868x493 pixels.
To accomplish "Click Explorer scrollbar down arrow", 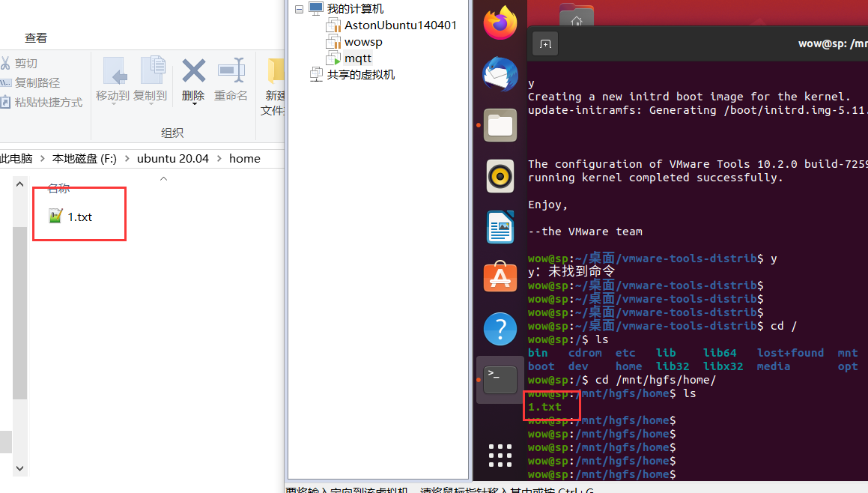I will pos(20,468).
